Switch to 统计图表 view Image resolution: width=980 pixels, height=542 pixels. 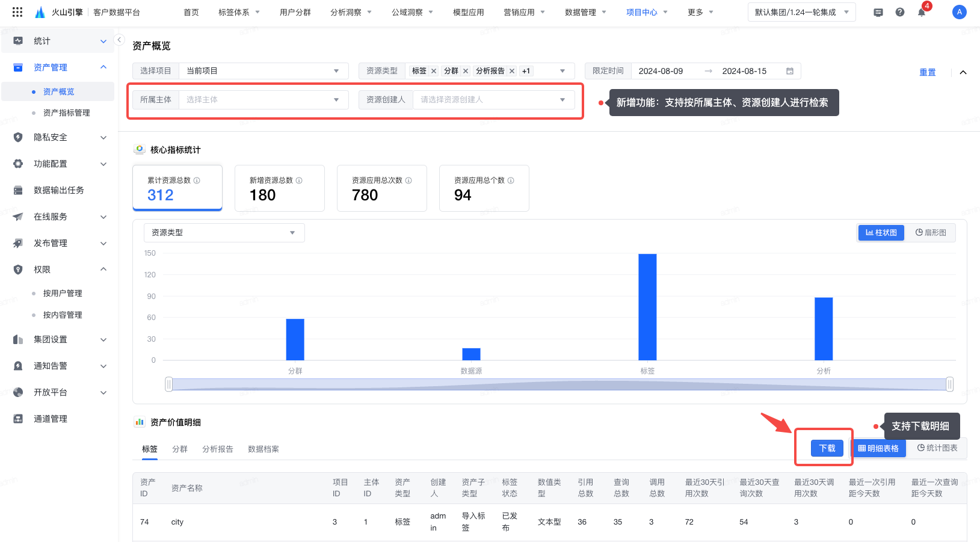937,448
